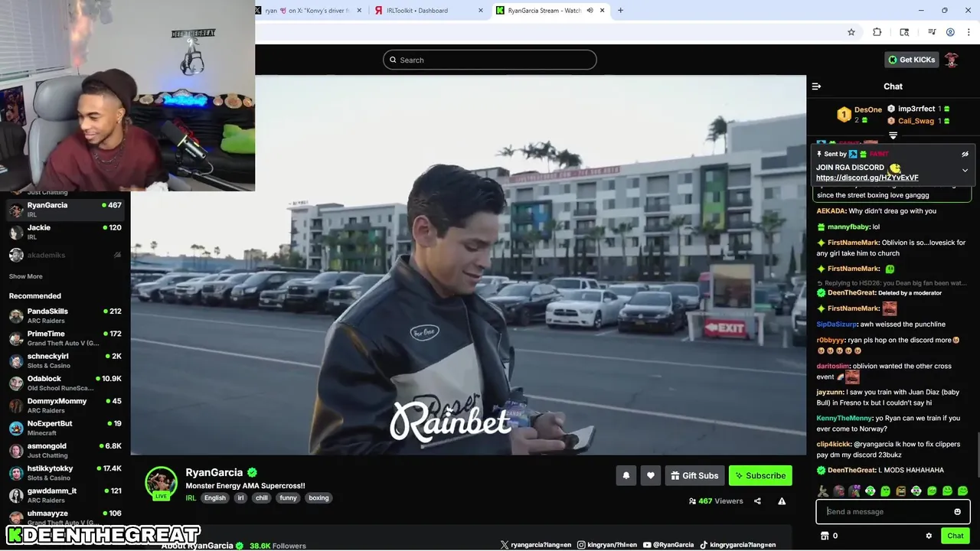Select the boxing tag

pos(318,498)
